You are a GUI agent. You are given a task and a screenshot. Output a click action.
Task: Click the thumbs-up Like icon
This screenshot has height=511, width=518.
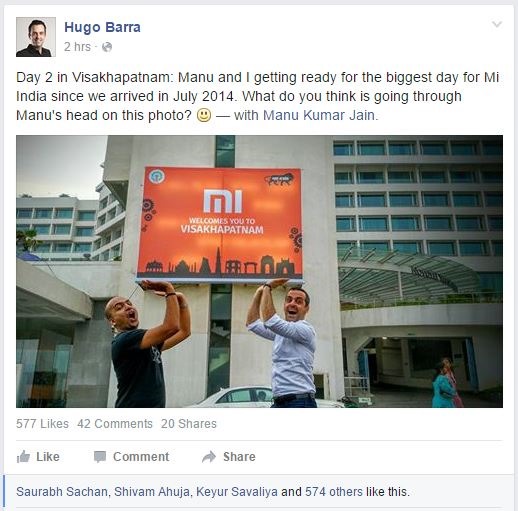pyautogui.click(x=23, y=456)
